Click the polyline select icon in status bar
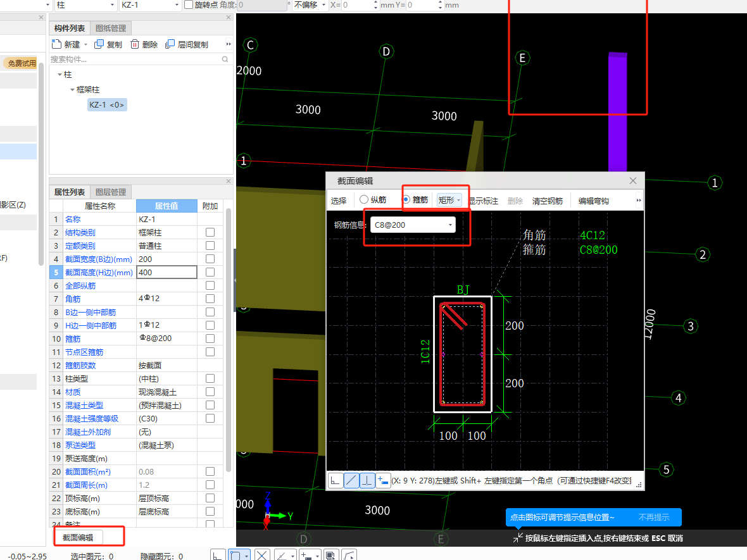The height and width of the screenshot is (560, 747). click(349, 555)
